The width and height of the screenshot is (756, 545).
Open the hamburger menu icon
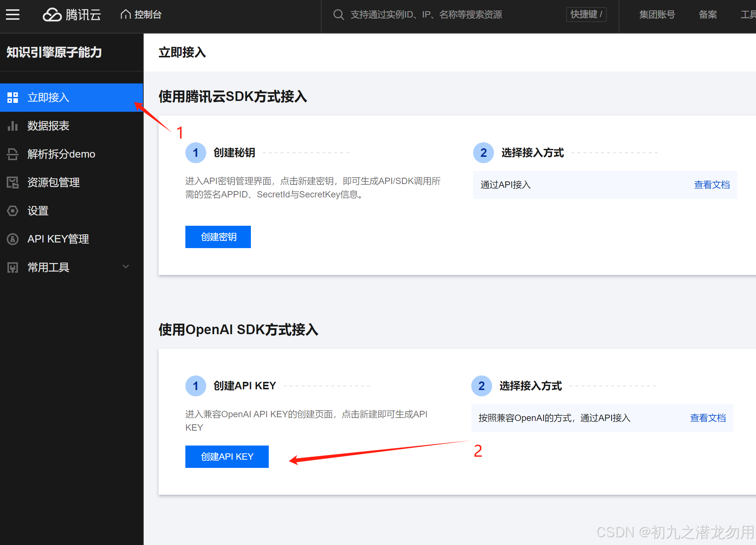click(13, 15)
